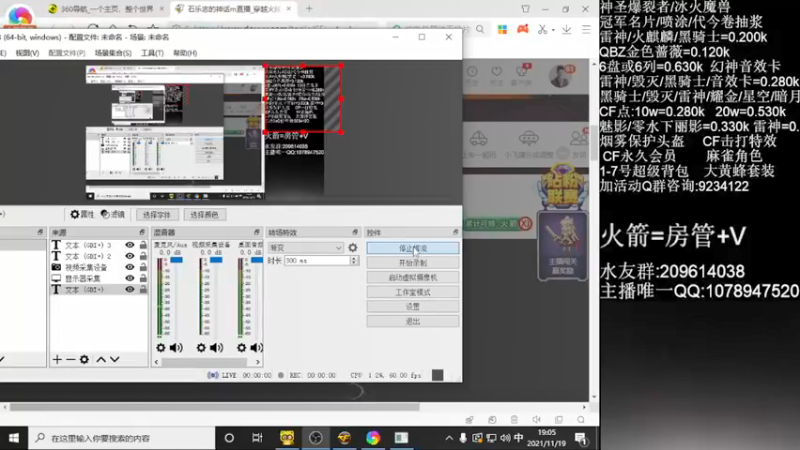800x450 pixels.
Task: Lock the 视频采集设备 source
Action: (x=143, y=267)
